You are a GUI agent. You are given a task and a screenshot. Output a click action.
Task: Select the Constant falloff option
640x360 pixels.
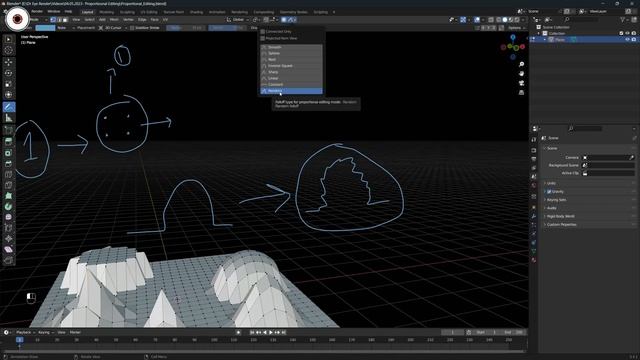point(291,84)
